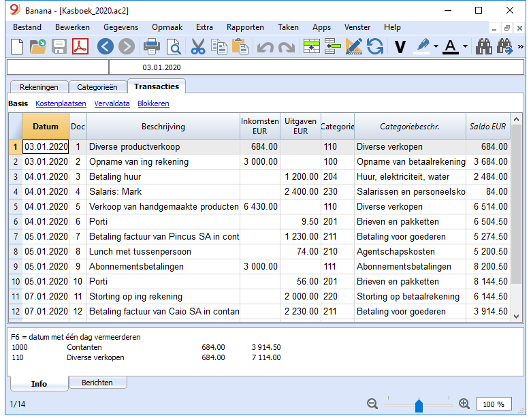Viewport: 531px width, 420px height.
Task: Expand the text color dropdown arrow
Action: click(466, 46)
